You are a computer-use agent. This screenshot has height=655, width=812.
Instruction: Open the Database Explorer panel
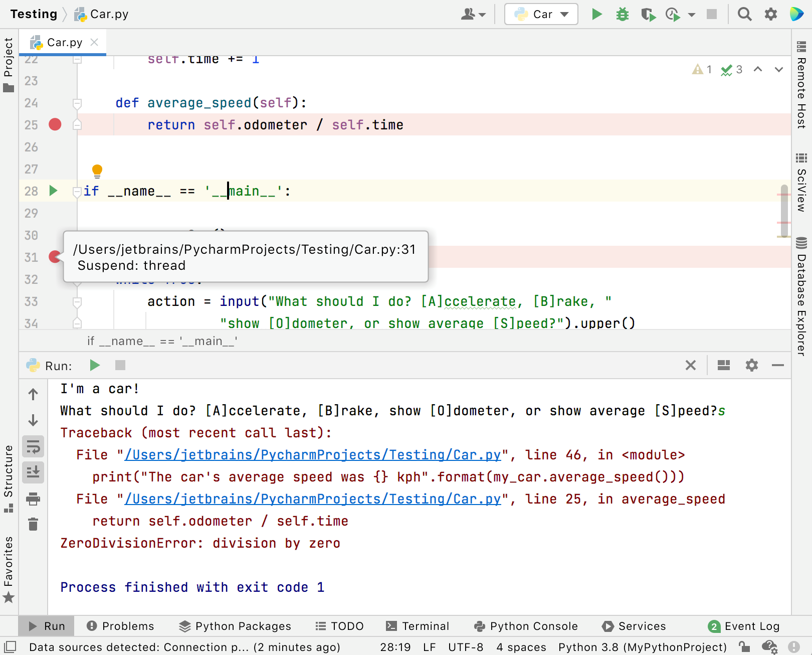coord(800,291)
